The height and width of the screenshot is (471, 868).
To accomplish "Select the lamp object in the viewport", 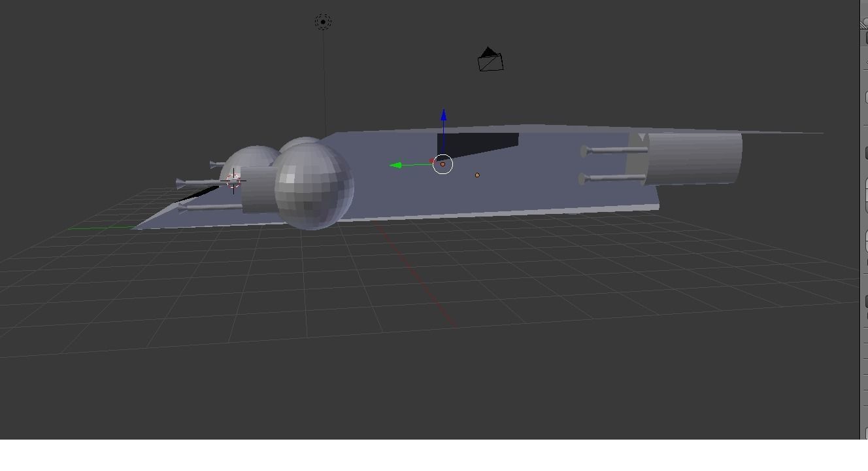I will [323, 22].
